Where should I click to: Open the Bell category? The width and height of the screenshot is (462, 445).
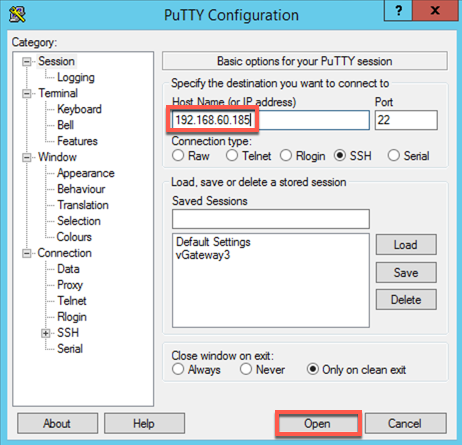pos(65,125)
